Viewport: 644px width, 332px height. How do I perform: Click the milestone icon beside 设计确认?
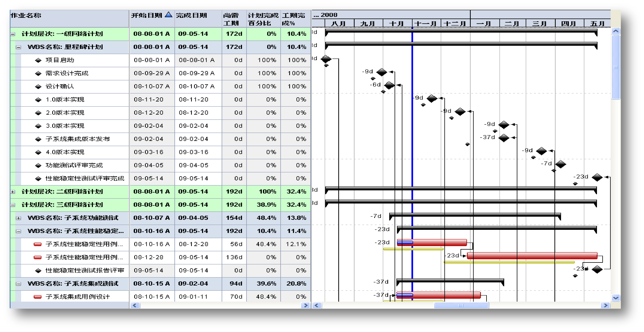(38, 87)
